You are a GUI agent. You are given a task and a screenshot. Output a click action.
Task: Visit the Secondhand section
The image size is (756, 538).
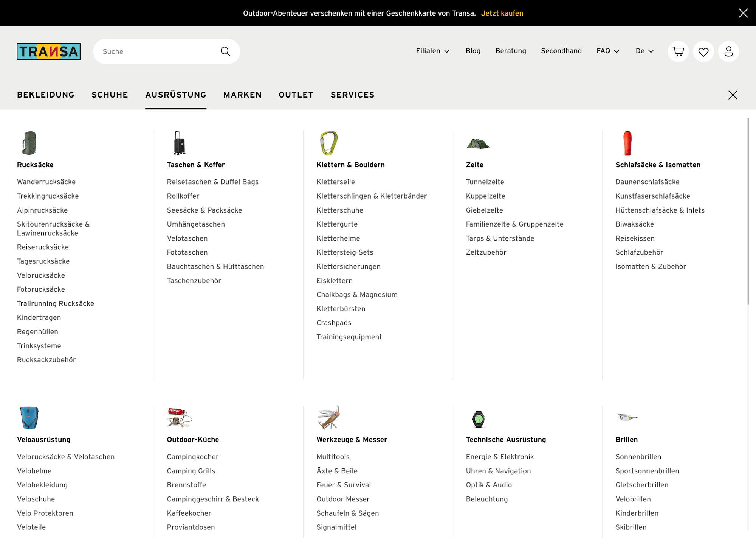[561, 51]
